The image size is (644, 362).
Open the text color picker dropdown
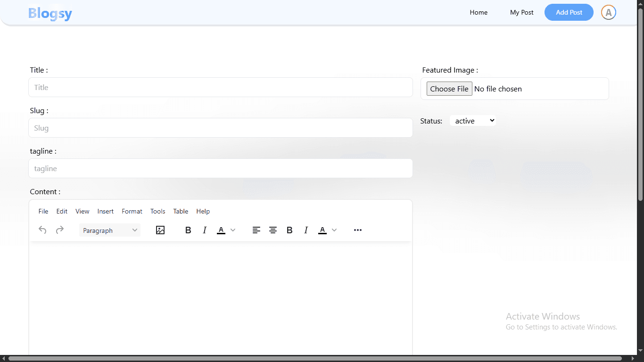[x=232, y=230]
